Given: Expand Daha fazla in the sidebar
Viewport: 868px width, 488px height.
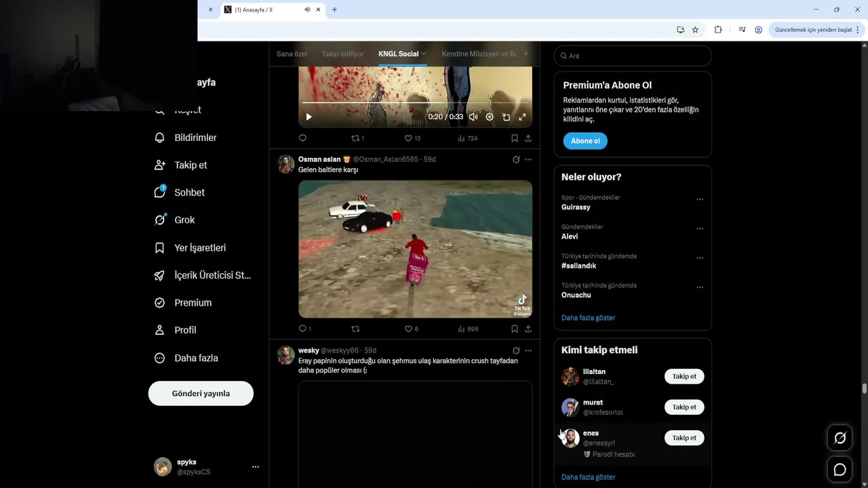Looking at the screenshot, I should [x=186, y=358].
